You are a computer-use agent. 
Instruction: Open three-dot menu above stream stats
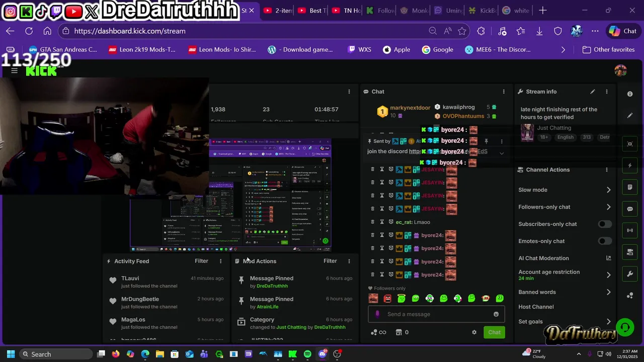349,92
